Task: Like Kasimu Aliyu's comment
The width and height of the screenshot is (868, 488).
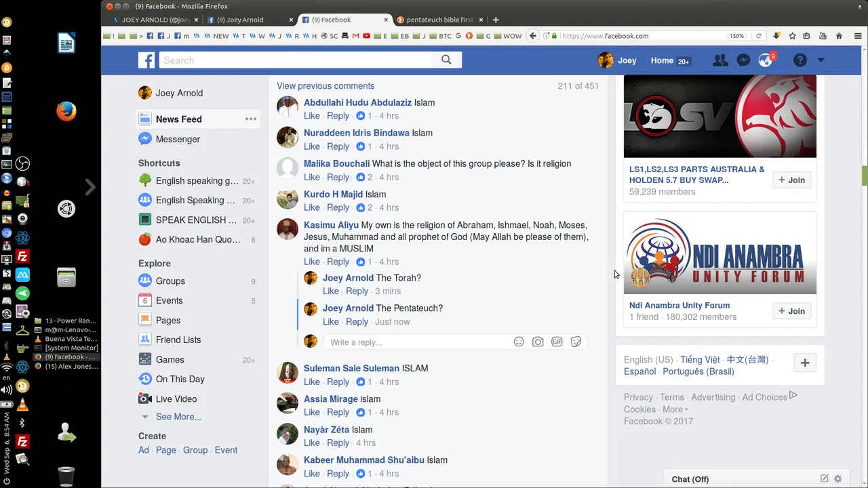Action: pos(312,262)
